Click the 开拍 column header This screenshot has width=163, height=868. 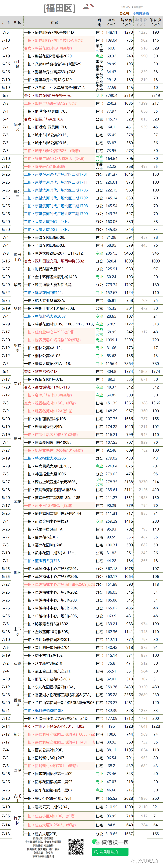coord(6,23)
